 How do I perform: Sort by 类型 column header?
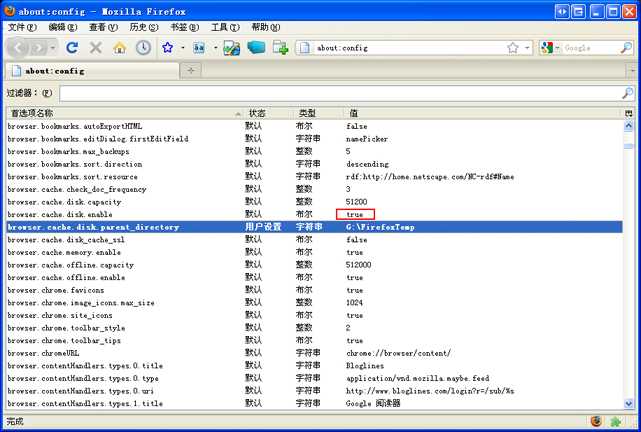pos(318,113)
